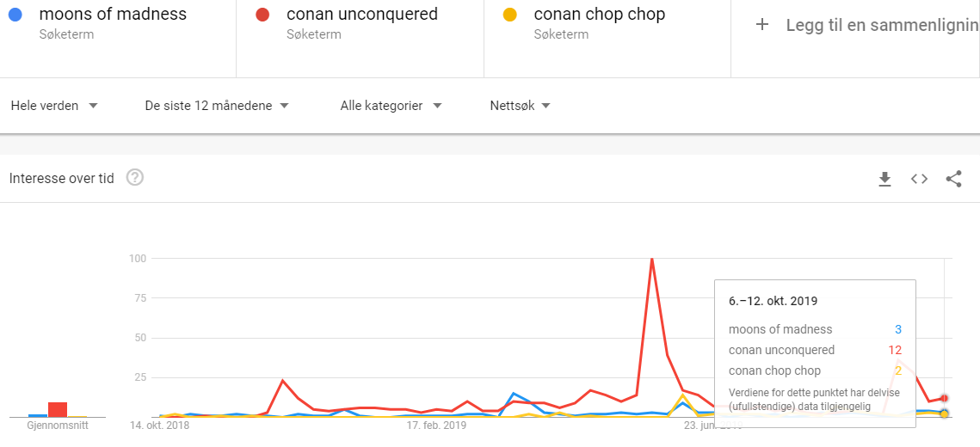Click the red peak at value 100
The width and height of the screenshot is (980, 447).
click(x=652, y=259)
